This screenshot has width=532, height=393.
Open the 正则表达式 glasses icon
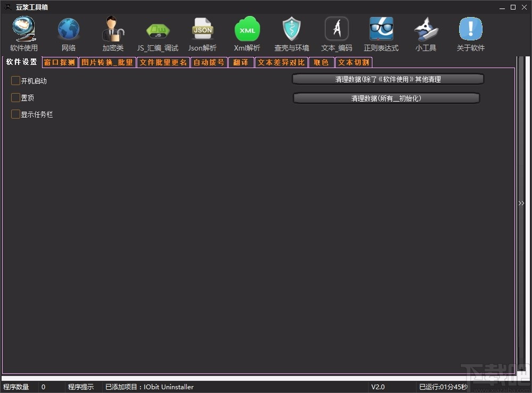point(381,34)
